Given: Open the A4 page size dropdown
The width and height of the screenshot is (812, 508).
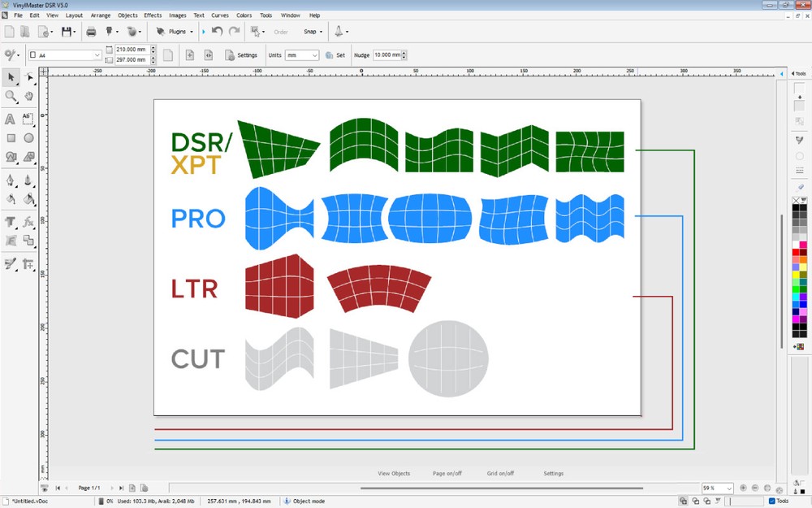Looking at the screenshot, I should pos(95,54).
